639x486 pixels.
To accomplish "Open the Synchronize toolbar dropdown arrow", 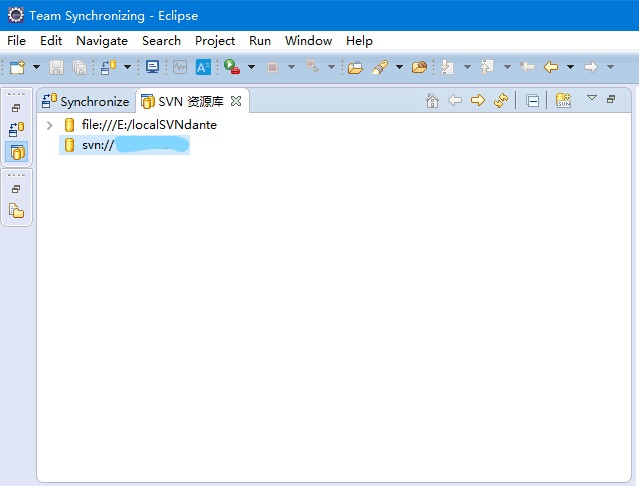I will pyautogui.click(x=127, y=67).
